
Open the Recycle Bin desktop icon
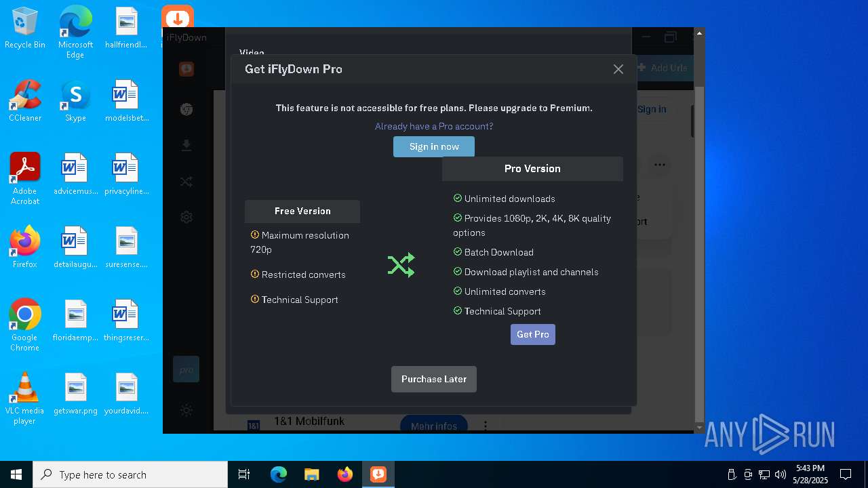(x=25, y=28)
